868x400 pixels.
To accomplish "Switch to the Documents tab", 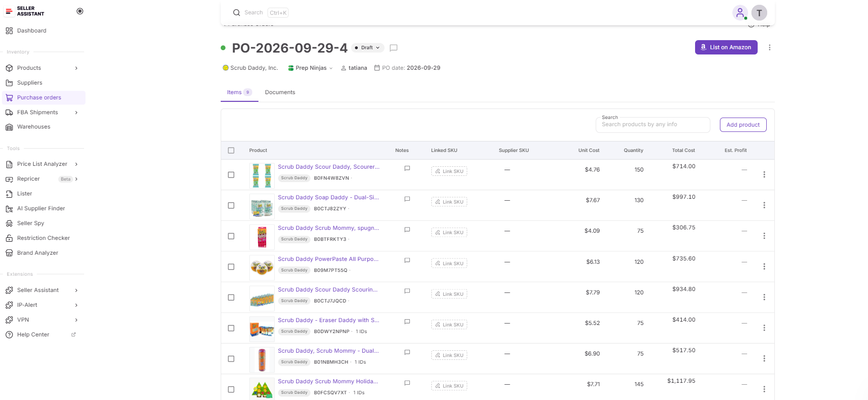I will [x=280, y=92].
